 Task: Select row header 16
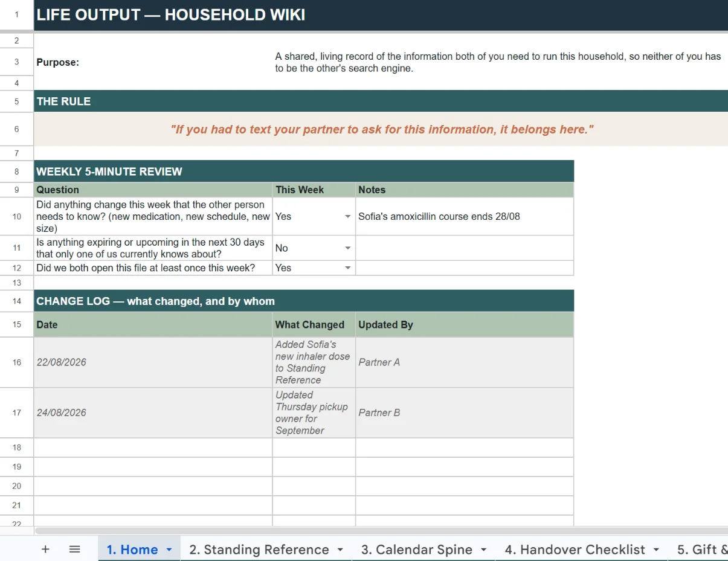16,362
